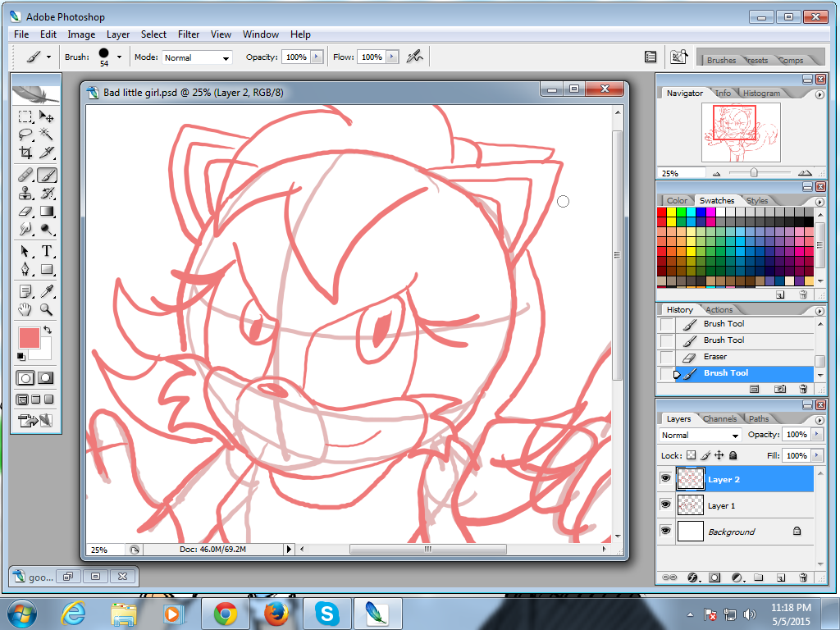
Task: Select the Lasso tool
Action: (x=25, y=135)
